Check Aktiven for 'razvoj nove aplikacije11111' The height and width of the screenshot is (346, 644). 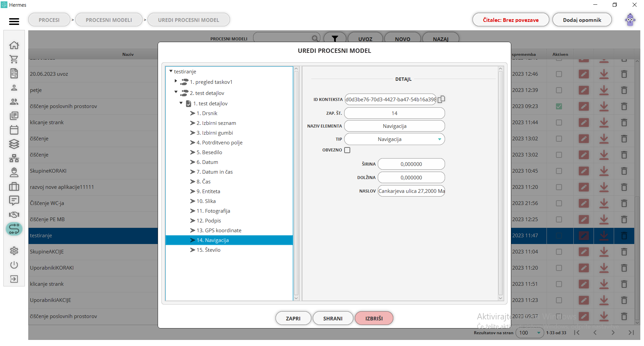coord(559,187)
